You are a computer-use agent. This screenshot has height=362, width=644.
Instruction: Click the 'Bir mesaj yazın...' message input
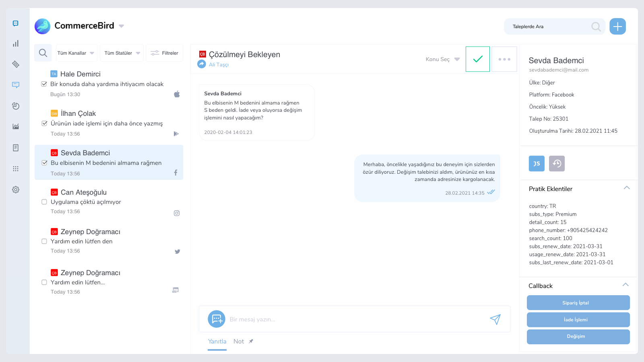(354, 319)
